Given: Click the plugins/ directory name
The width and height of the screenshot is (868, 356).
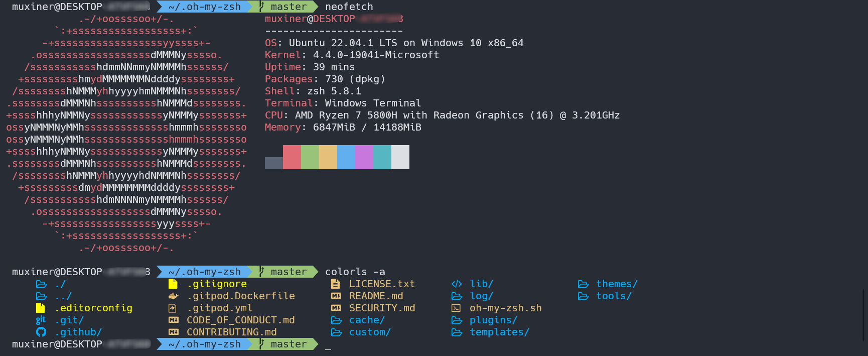Looking at the screenshot, I should [494, 320].
